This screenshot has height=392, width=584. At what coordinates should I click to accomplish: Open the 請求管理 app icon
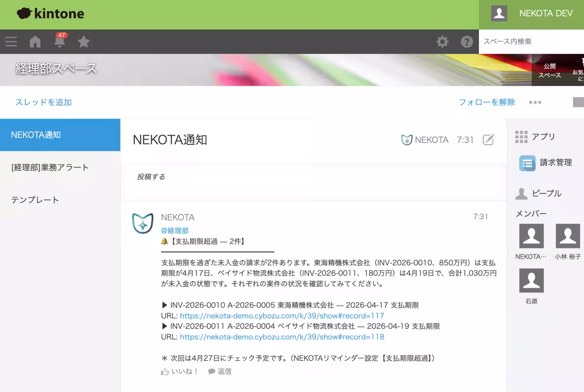pos(527,163)
